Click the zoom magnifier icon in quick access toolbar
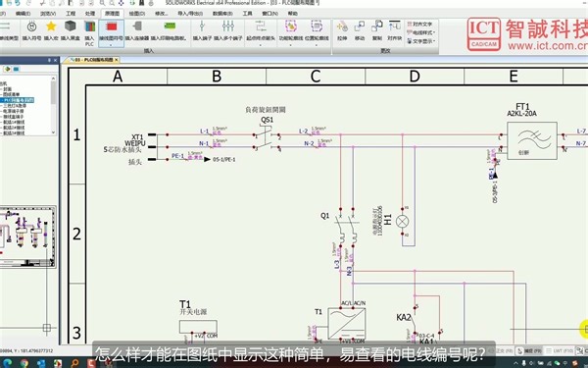Viewport: 588px width, 368px height. 102,3
